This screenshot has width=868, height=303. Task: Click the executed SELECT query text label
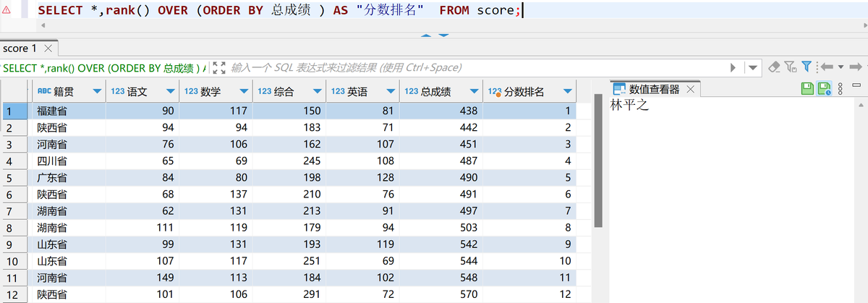(103, 67)
